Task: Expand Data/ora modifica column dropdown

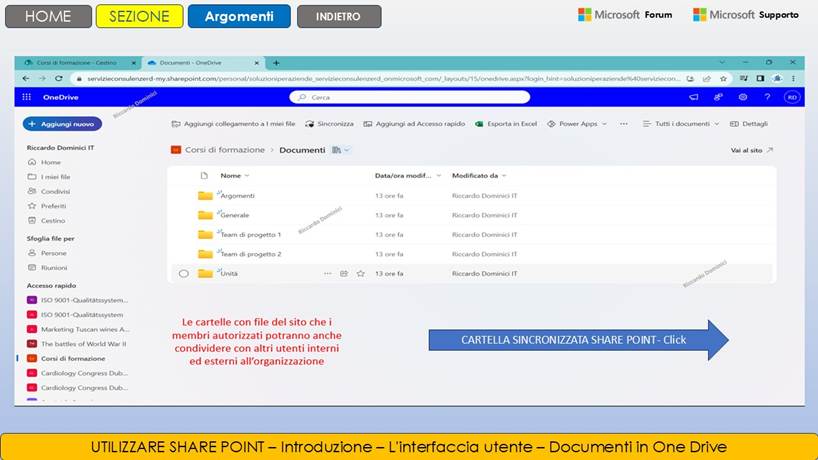Action: [x=439, y=176]
